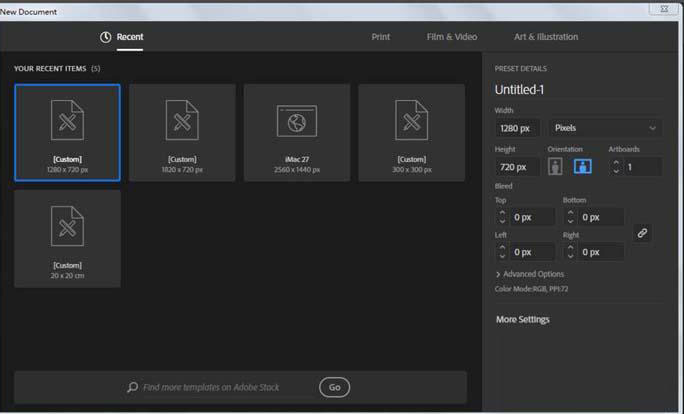
Task: Switch to the Recent tab
Action: coord(130,37)
